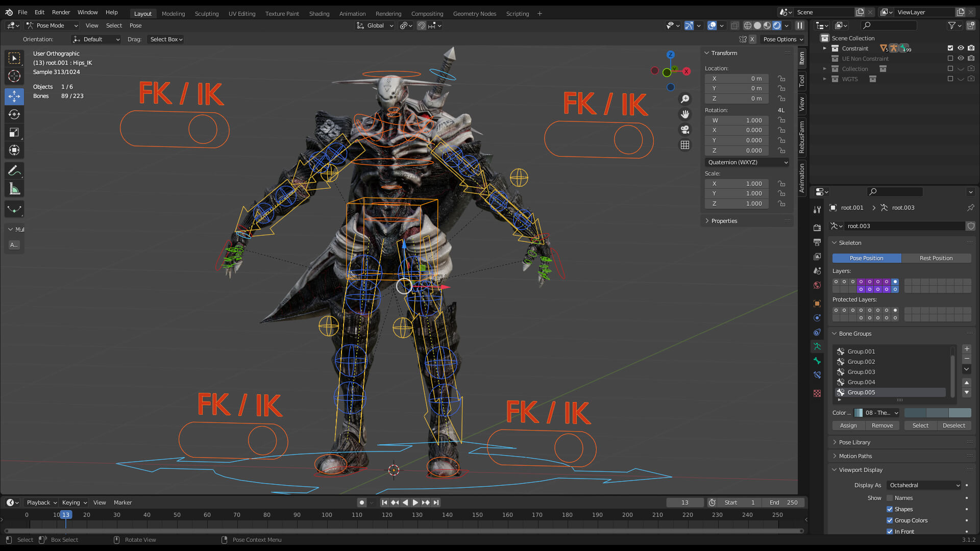
Task: Click the pan hand viewport icon
Action: click(x=685, y=114)
